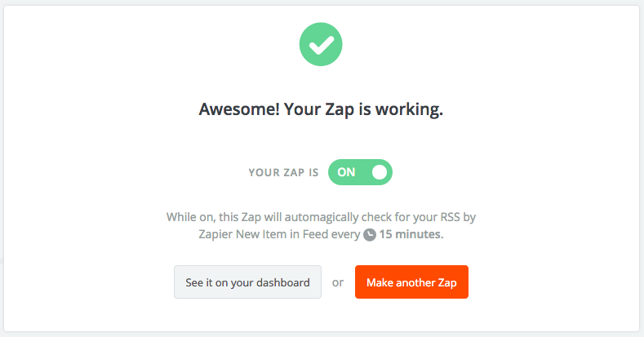Click the word working in the heading
The width and height of the screenshot is (644, 337).
[x=409, y=110]
